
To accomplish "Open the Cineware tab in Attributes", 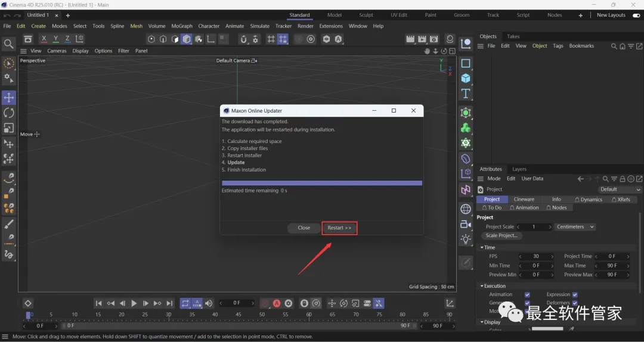I will click(x=524, y=199).
